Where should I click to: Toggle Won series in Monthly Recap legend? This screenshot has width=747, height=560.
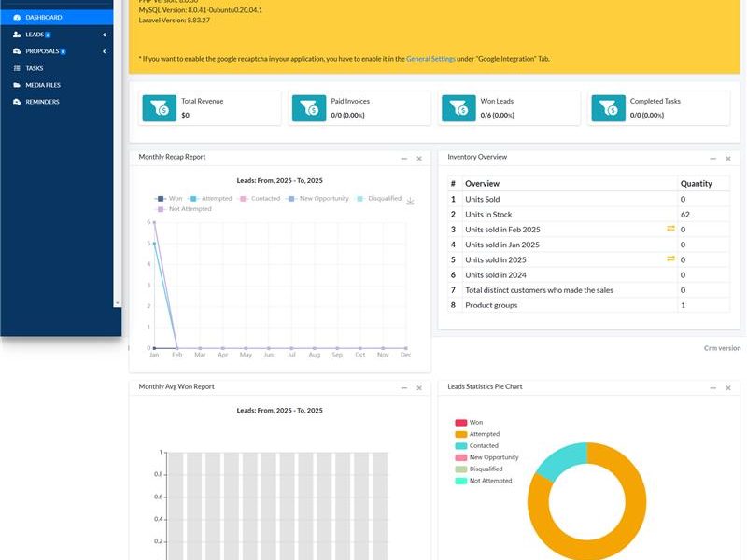[169, 198]
